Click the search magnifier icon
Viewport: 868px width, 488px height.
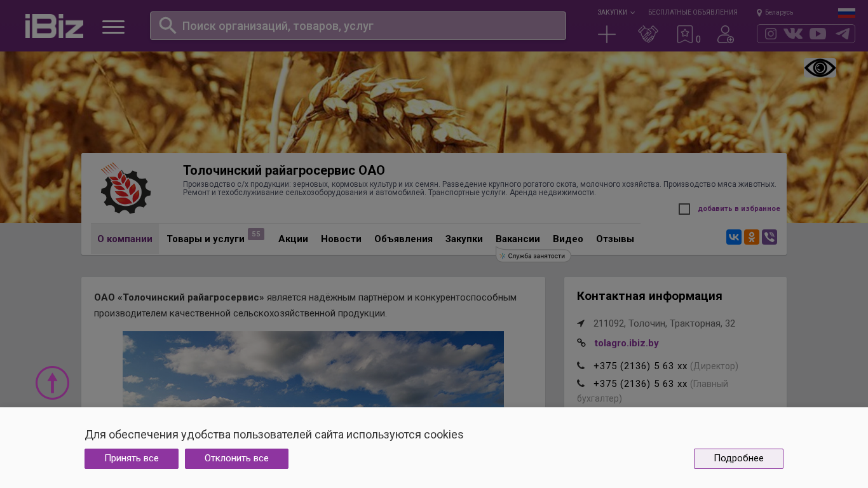point(168,25)
